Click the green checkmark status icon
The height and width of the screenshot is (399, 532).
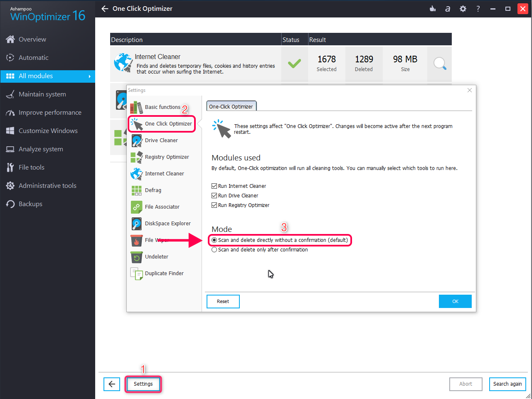294,64
